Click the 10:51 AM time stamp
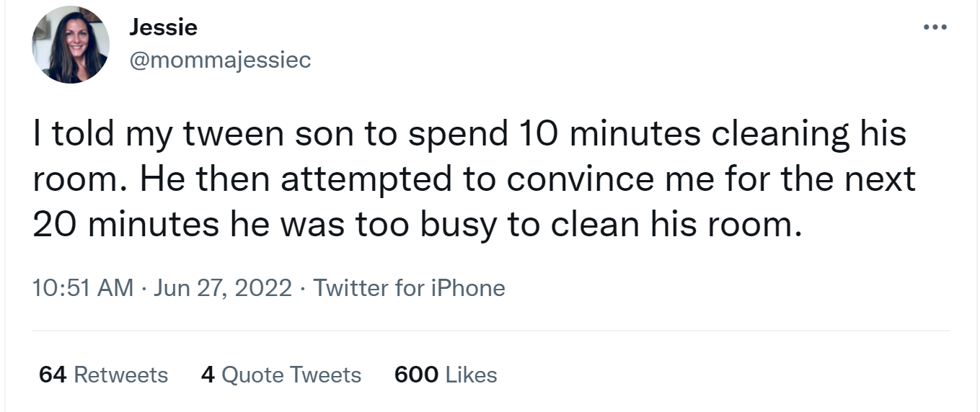980x412 pixels. [x=83, y=288]
